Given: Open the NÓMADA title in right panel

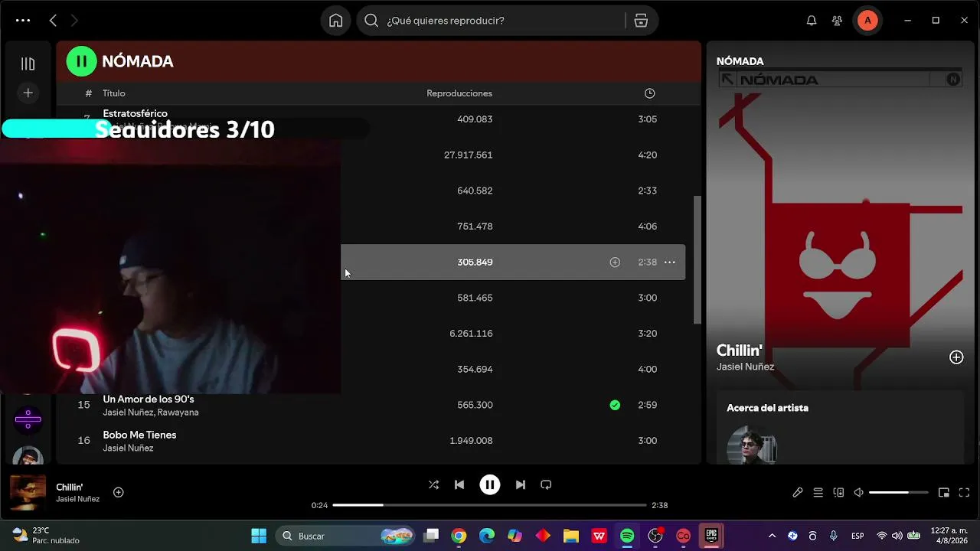Looking at the screenshot, I should (740, 61).
